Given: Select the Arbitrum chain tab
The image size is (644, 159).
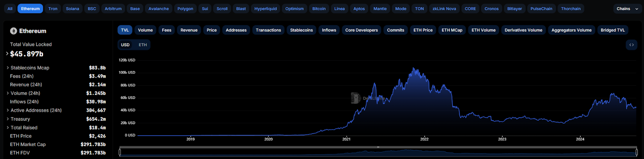Looking at the screenshot, I should (x=113, y=8).
